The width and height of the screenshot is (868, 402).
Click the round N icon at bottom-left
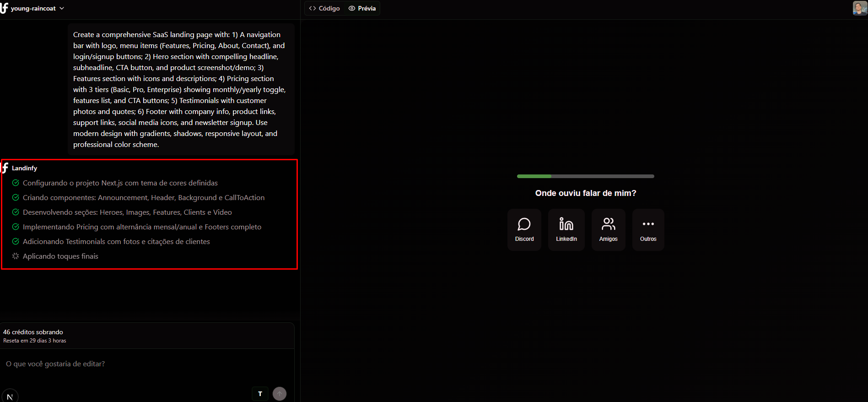pyautogui.click(x=10, y=397)
